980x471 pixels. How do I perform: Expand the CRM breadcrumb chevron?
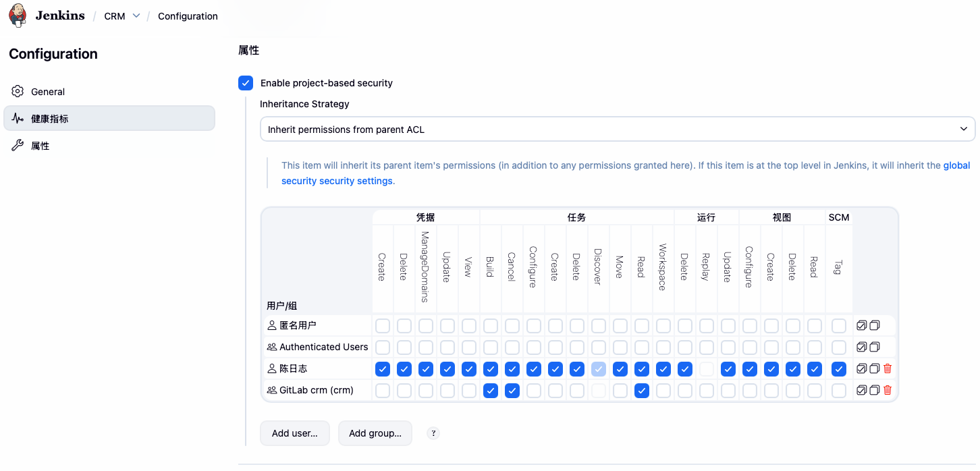pyautogui.click(x=136, y=16)
